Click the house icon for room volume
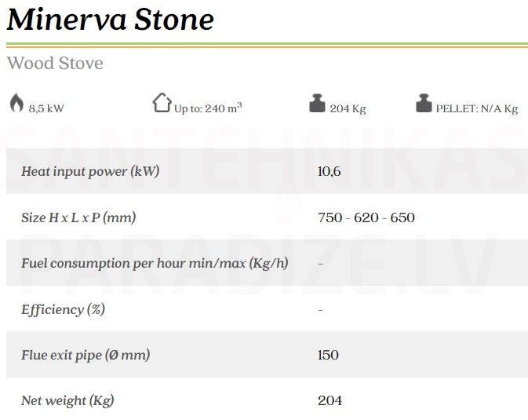Screen dimensions: 528x420 tap(162, 103)
